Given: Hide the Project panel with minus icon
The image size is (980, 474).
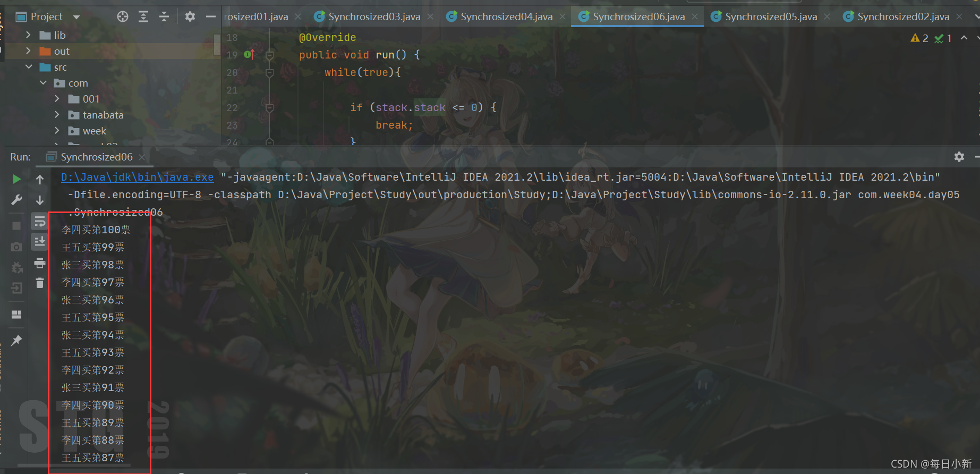Looking at the screenshot, I should pos(211,17).
